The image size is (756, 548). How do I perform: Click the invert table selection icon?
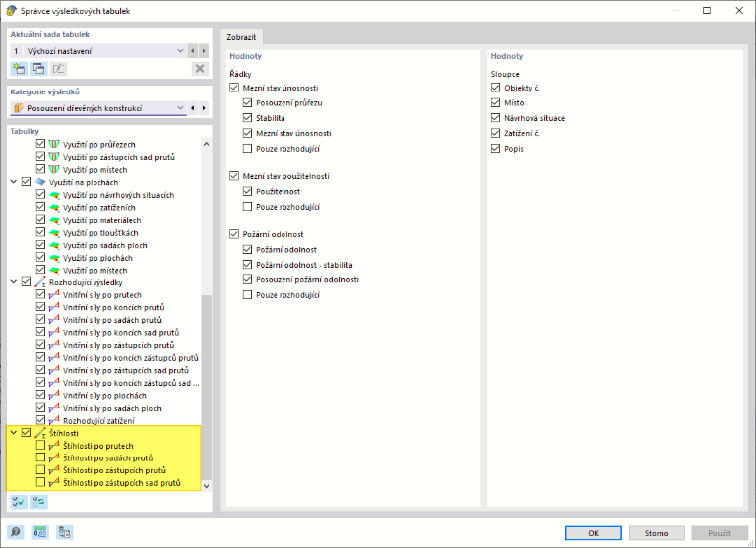[39, 502]
